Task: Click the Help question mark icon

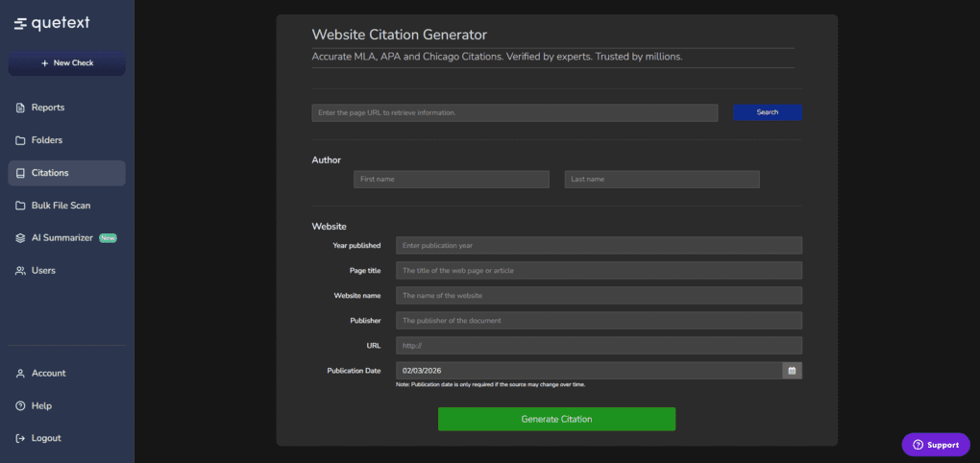Action: (20, 405)
